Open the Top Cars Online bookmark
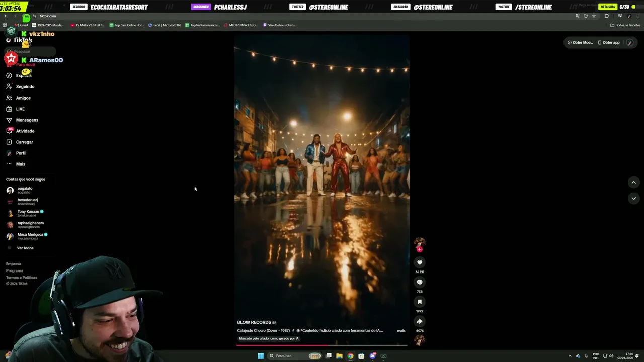Viewport: 644px width, 362px height. coord(127,25)
